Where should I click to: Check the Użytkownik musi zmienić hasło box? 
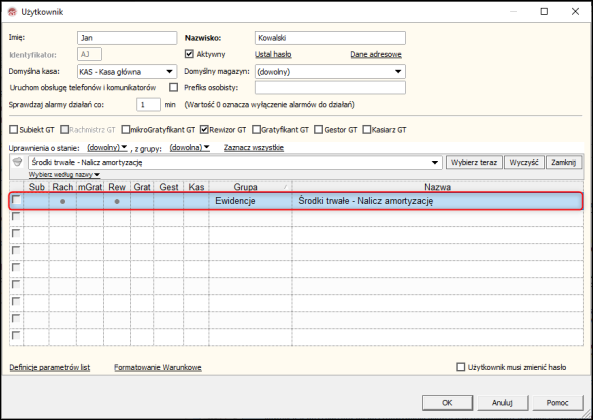pyautogui.click(x=460, y=367)
